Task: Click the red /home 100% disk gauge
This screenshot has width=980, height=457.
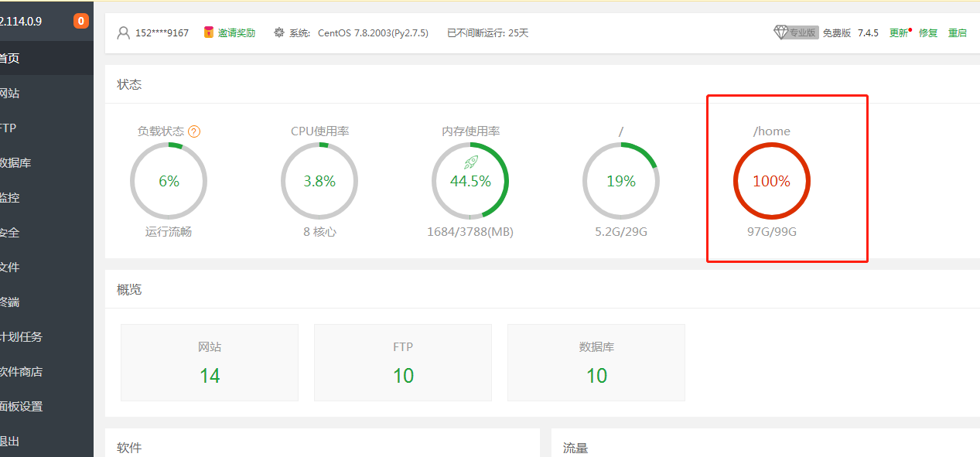Action: click(772, 181)
